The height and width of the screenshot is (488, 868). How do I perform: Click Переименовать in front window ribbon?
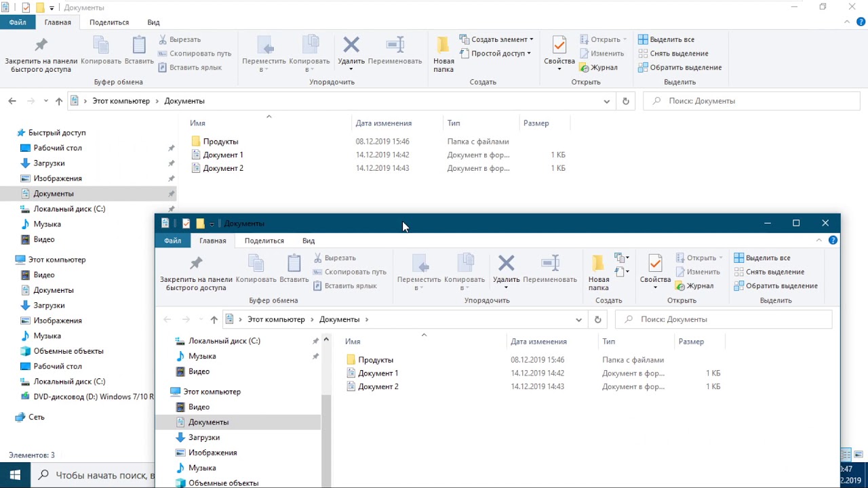tap(550, 270)
